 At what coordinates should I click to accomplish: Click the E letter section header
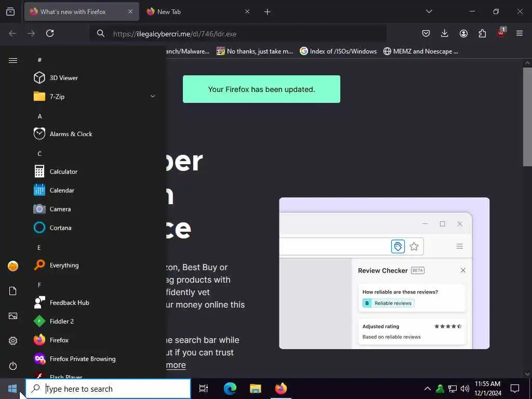(x=39, y=247)
